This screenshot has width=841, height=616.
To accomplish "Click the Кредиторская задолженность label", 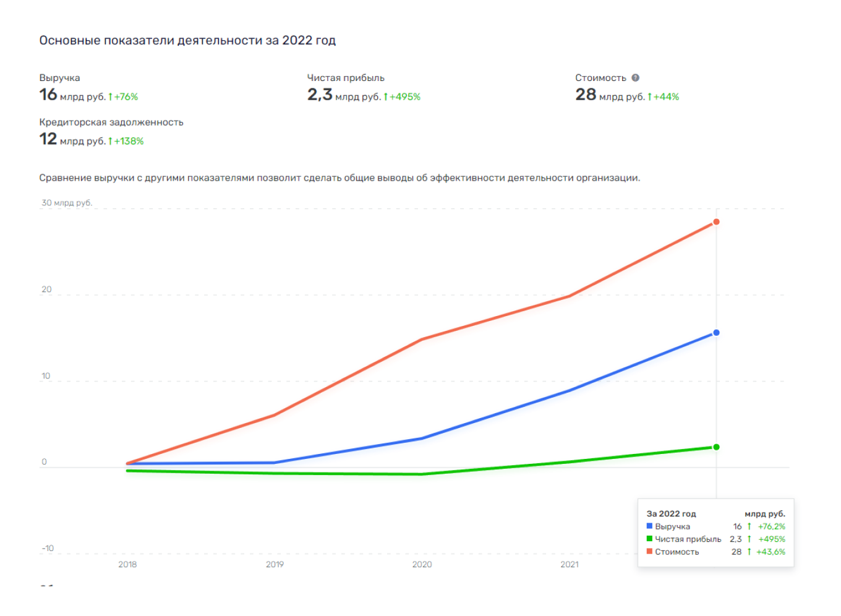I will 111,122.
